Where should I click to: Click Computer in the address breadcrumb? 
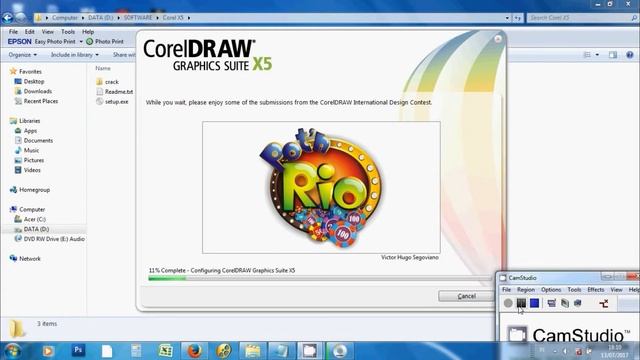point(64,18)
